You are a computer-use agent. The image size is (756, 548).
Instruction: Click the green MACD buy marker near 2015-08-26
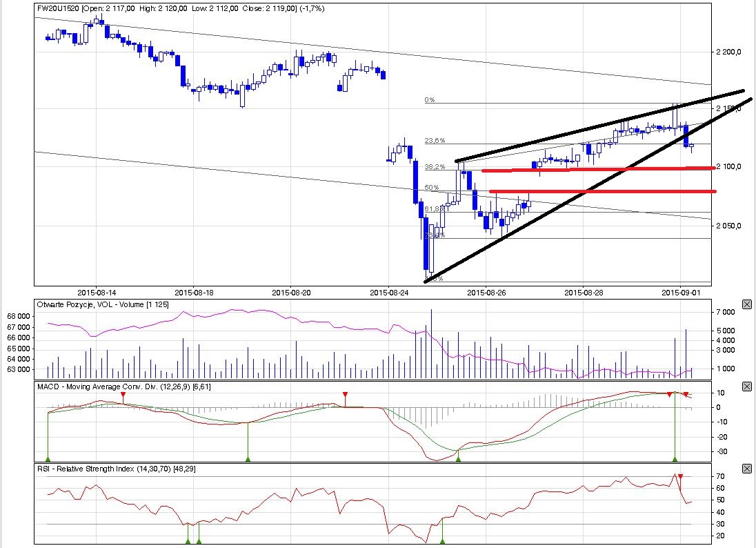[458, 459]
